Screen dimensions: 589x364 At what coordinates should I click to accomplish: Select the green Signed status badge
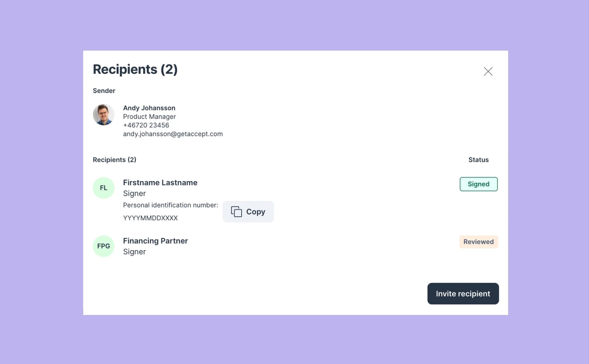click(x=478, y=184)
